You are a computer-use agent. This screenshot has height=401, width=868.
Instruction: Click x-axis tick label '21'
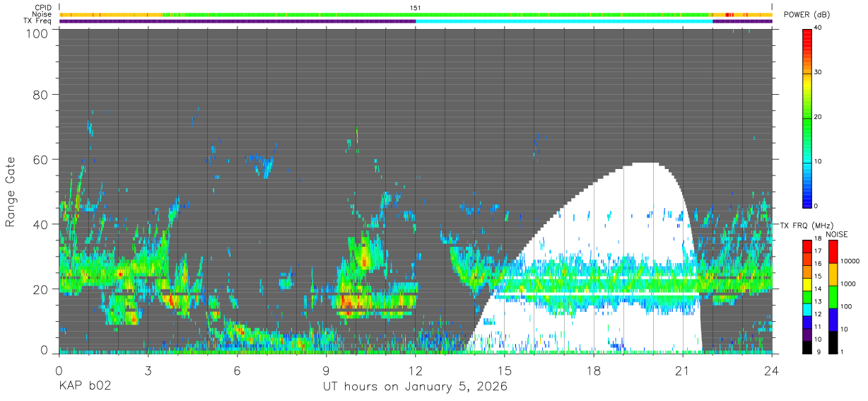(682, 371)
